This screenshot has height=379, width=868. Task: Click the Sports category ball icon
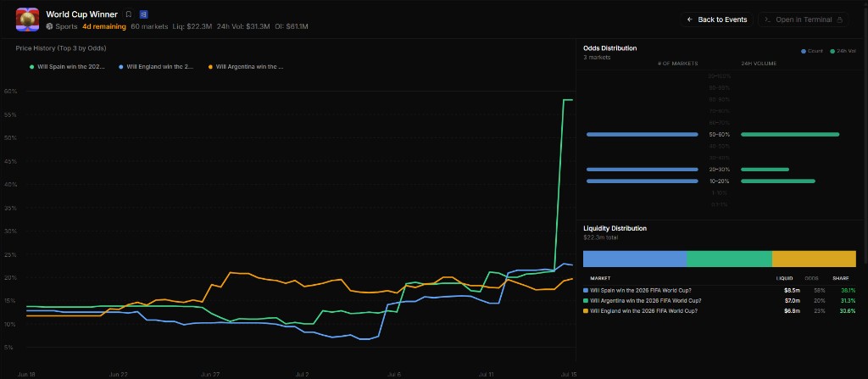tap(49, 26)
